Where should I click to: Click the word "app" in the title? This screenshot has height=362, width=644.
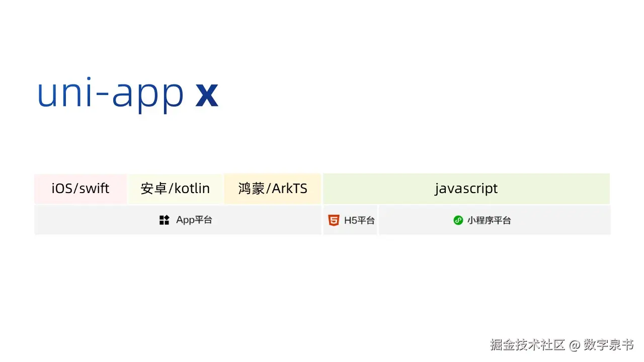[148, 96]
